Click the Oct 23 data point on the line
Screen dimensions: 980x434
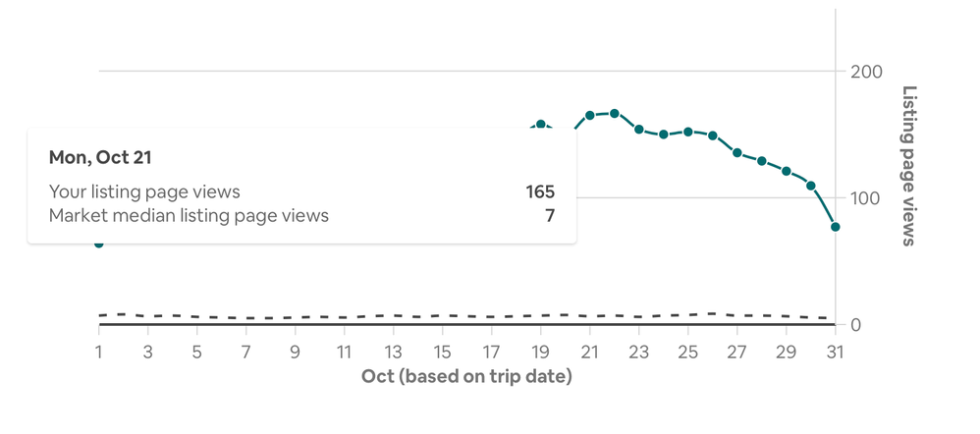(639, 130)
